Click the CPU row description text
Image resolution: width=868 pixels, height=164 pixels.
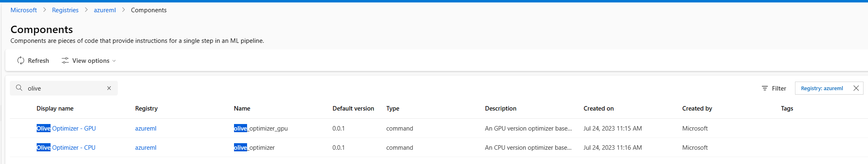[528, 148]
